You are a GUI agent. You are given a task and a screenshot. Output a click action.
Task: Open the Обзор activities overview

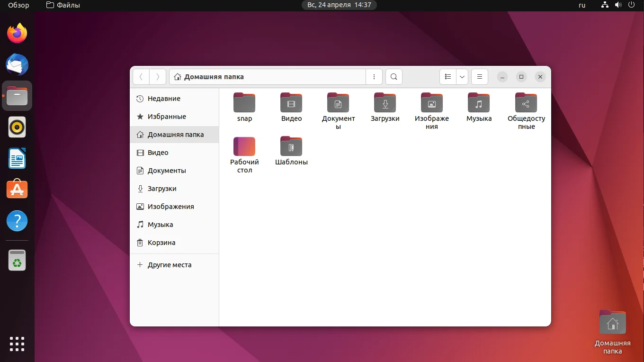pos(18,5)
